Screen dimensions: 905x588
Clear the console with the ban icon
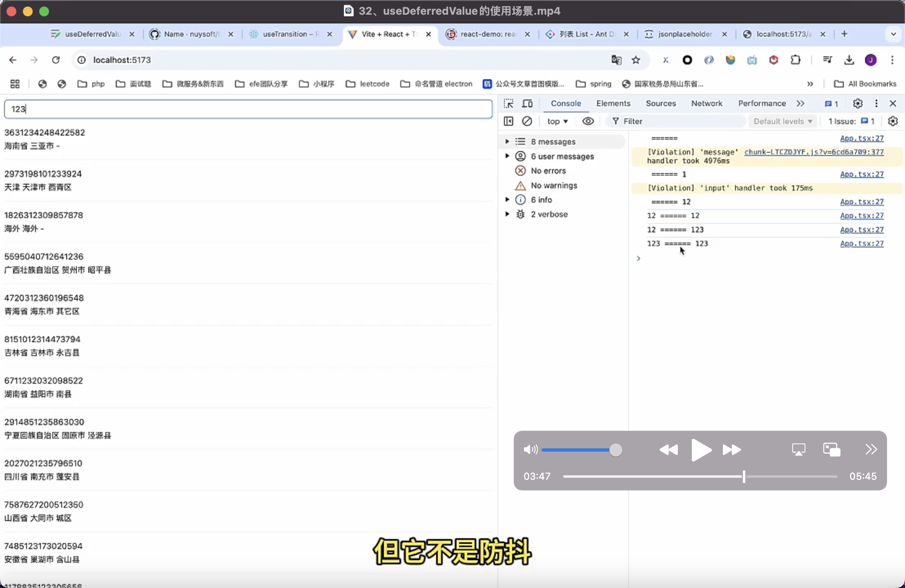(527, 121)
